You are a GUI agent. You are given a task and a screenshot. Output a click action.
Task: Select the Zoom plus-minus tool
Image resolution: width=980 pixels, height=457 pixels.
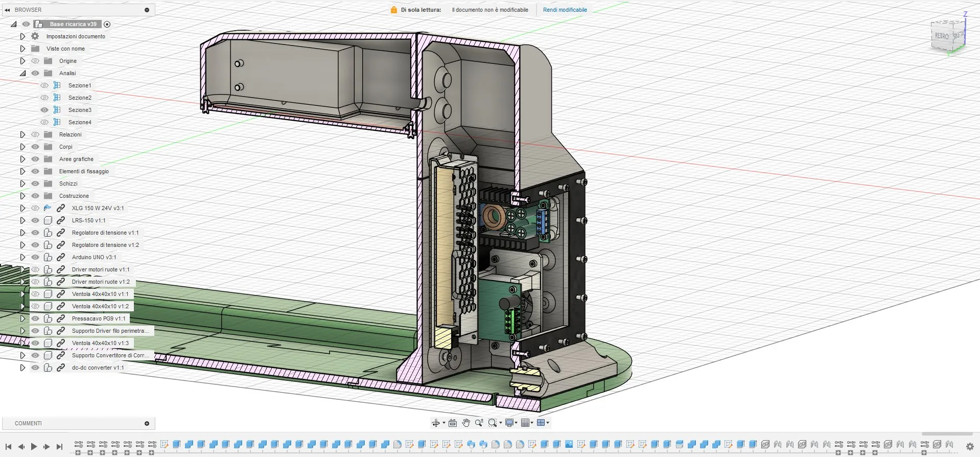click(479, 423)
